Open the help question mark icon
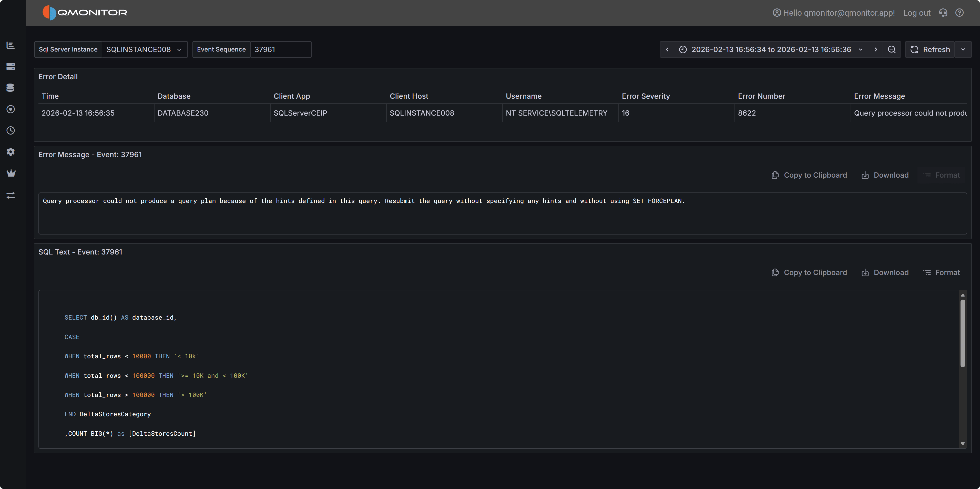This screenshot has width=980, height=489. coord(959,13)
